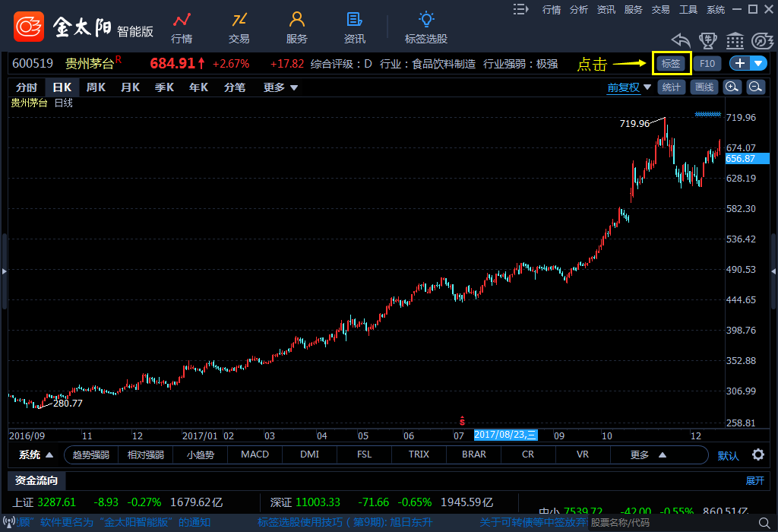Open the F10 company info button
The height and width of the screenshot is (532, 778).
pyautogui.click(x=707, y=64)
